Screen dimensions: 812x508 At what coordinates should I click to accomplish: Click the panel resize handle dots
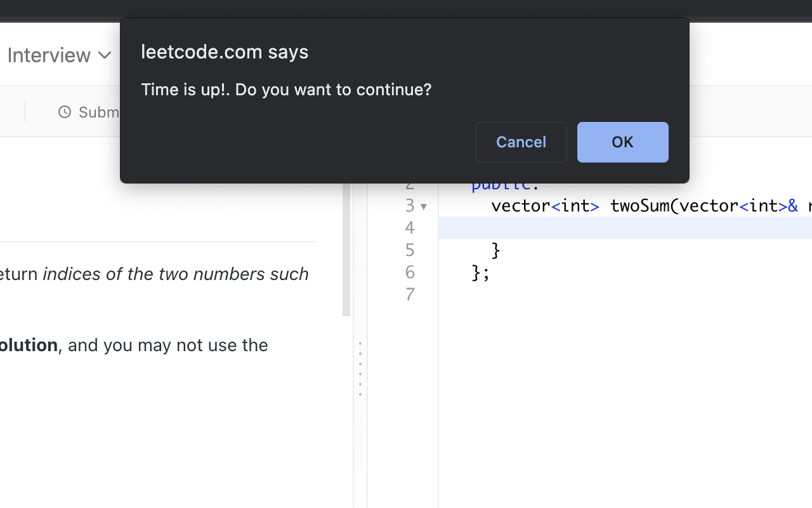[360, 369]
